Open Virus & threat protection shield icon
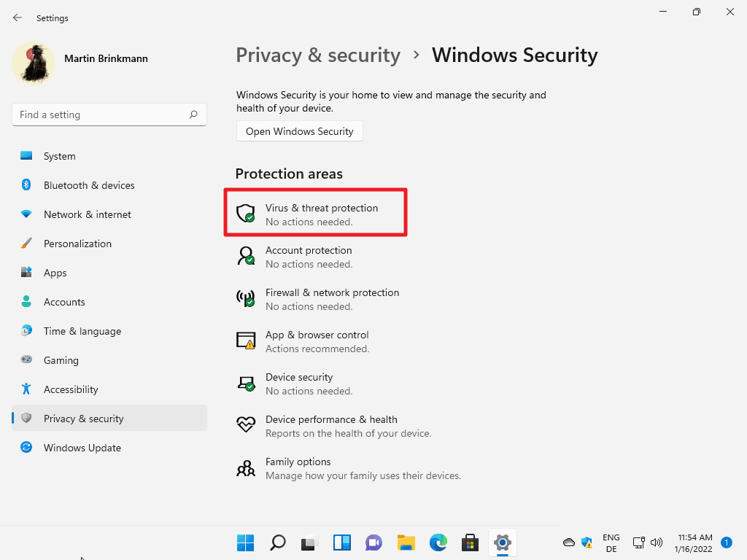Viewport: 747px width, 560px height. click(x=245, y=213)
